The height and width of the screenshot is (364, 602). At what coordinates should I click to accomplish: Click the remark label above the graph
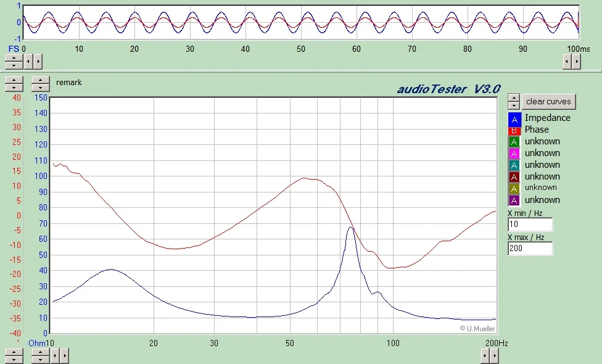[68, 82]
